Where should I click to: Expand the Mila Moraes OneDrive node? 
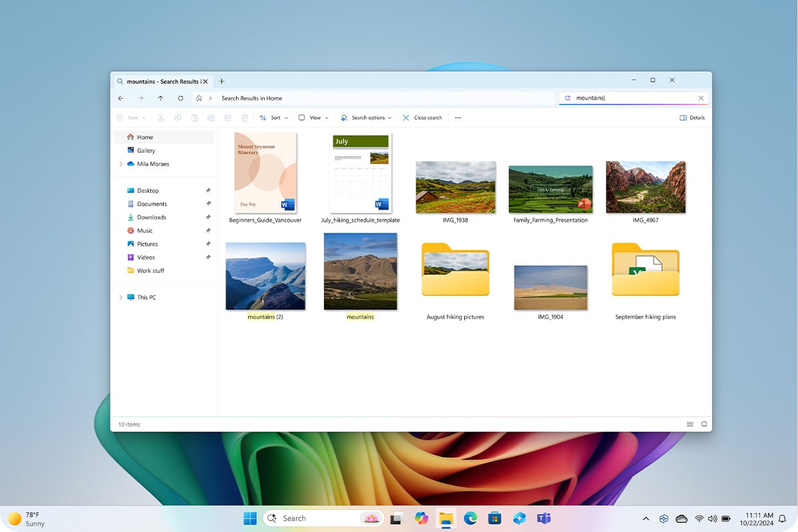[x=120, y=164]
